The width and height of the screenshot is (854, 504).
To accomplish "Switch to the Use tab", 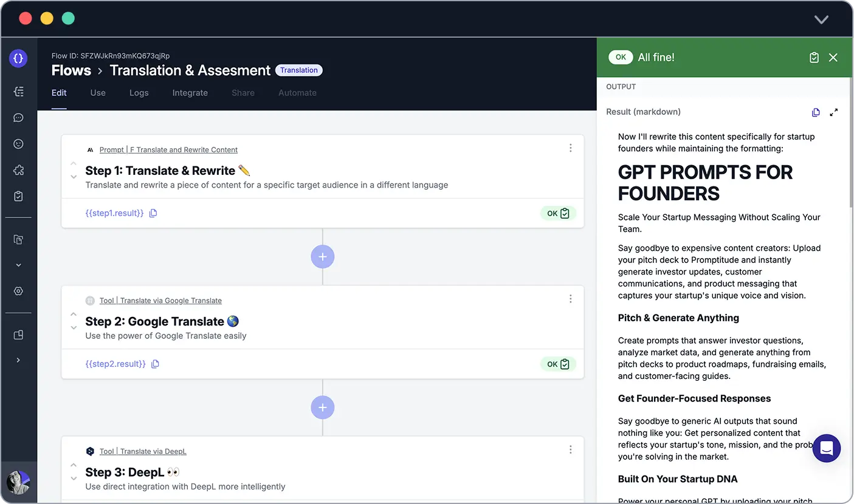I will (x=98, y=93).
